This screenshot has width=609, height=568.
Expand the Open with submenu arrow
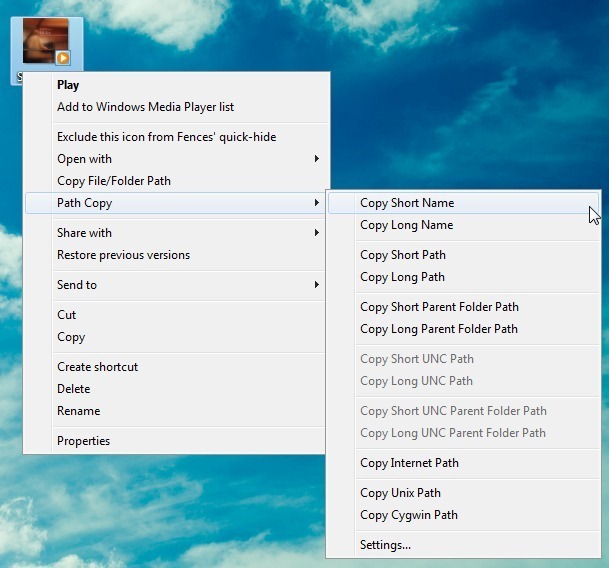[317, 159]
